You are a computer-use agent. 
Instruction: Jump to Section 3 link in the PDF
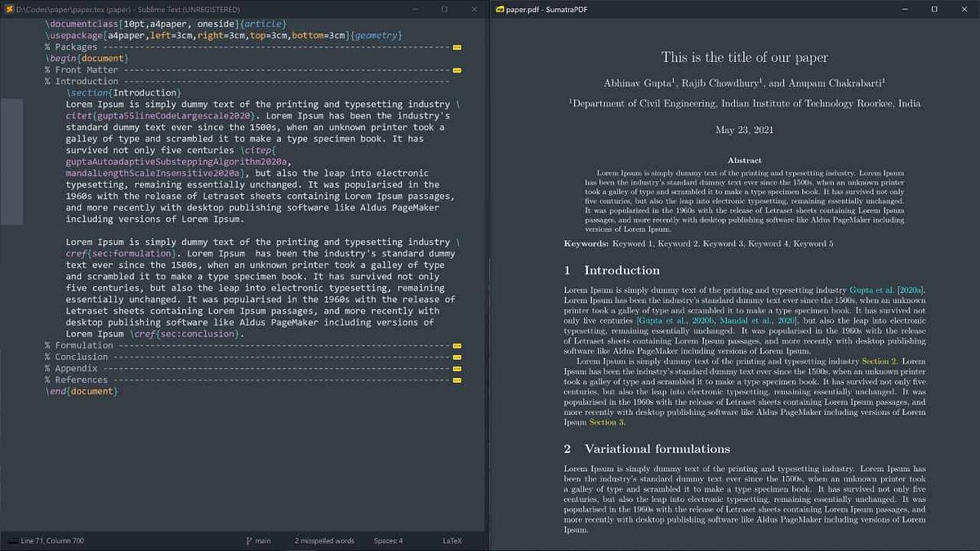(x=607, y=423)
